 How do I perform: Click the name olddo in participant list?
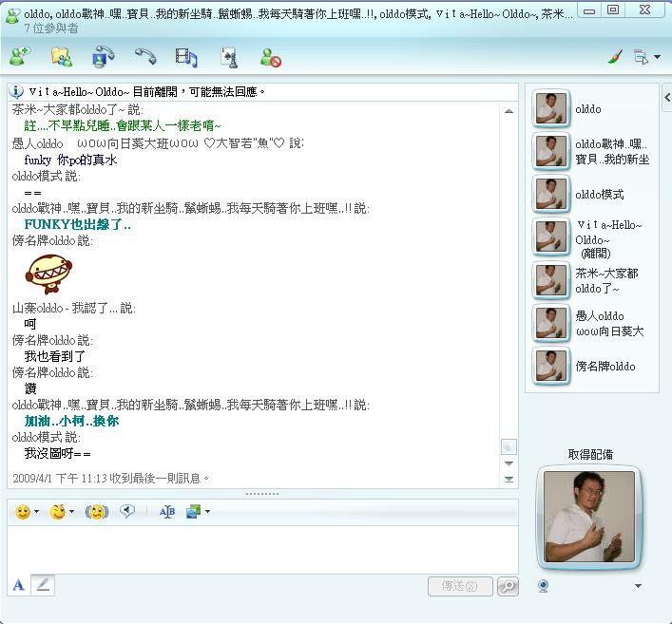[x=588, y=109]
